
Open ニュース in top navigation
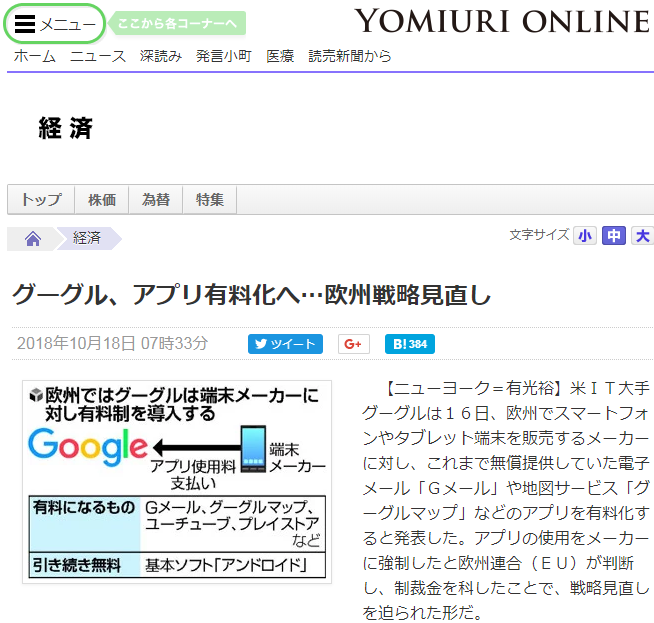point(98,56)
